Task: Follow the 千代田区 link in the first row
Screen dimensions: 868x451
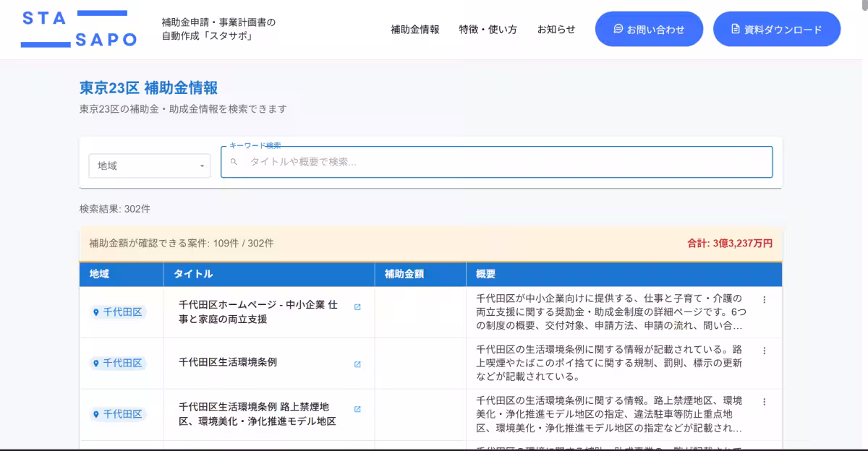Action: 122,312
